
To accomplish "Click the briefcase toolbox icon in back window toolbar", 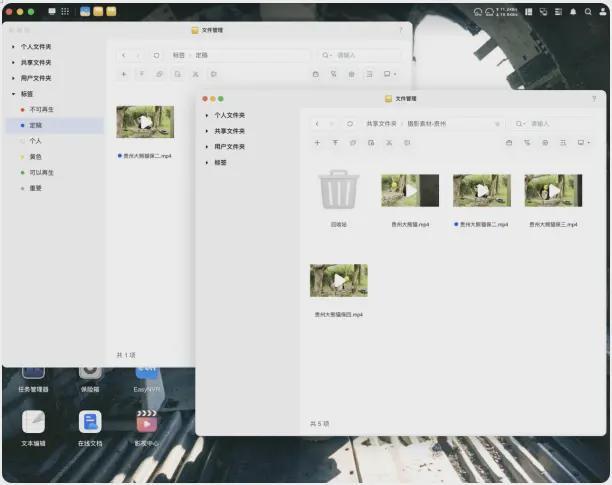I will (x=315, y=74).
